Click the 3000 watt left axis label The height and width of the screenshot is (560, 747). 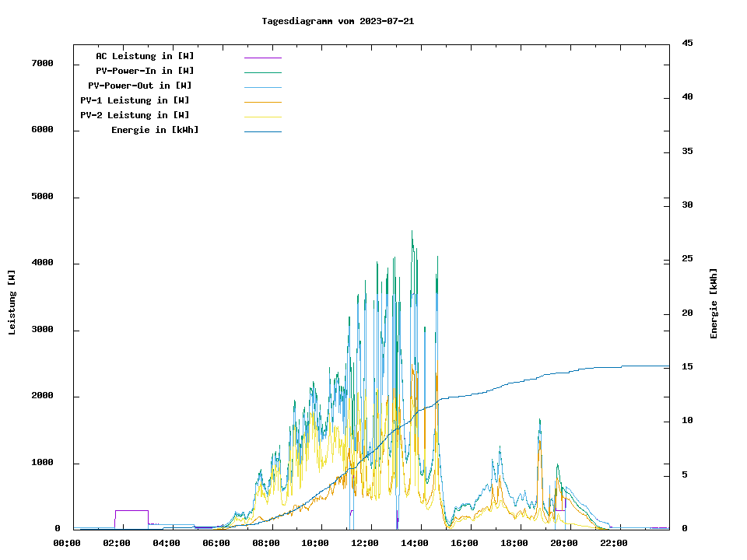tap(42, 330)
